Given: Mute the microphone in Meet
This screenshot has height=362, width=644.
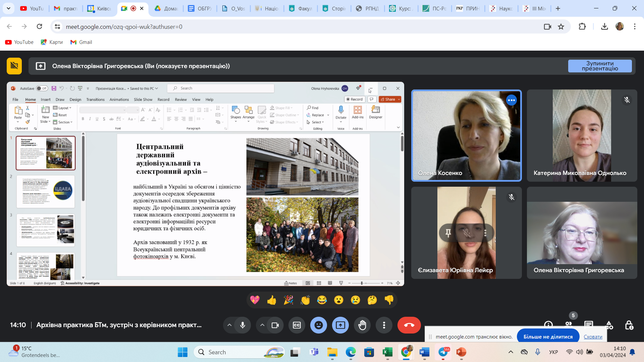Looking at the screenshot, I should [243, 325].
